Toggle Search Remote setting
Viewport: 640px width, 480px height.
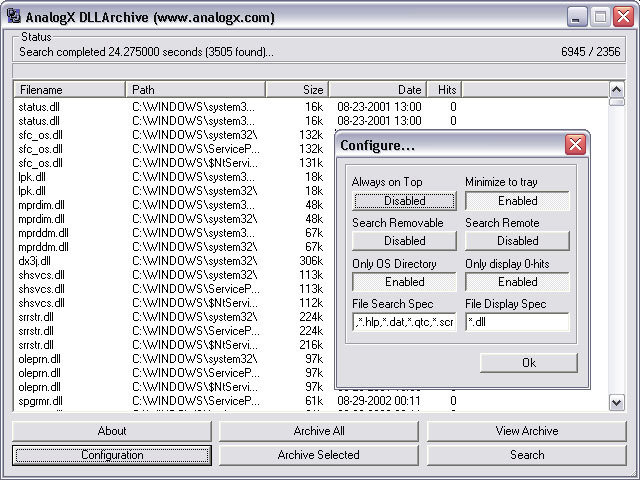pos(517,241)
